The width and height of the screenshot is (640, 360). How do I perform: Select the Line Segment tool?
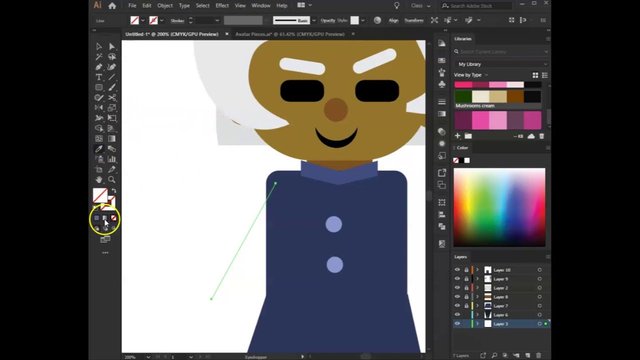pyautogui.click(x=112, y=77)
